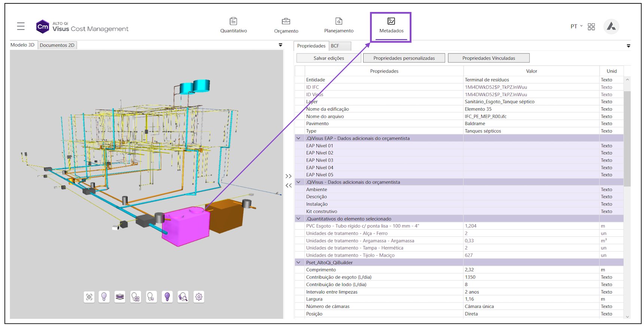Screen dimensions: 644x326
Task: Switch to the Documentos 2D tab
Action: pyautogui.click(x=57, y=45)
